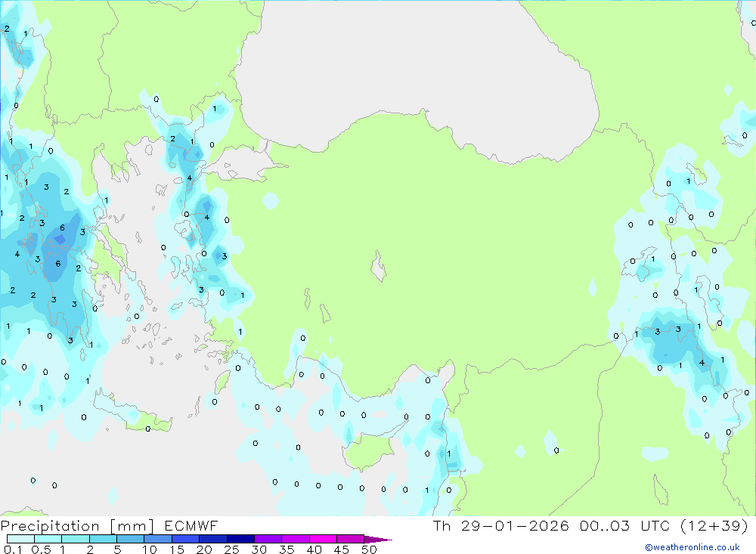This screenshot has width=756, height=554.
Task: Click the "Precipitation" title word
Action: [x=50, y=526]
